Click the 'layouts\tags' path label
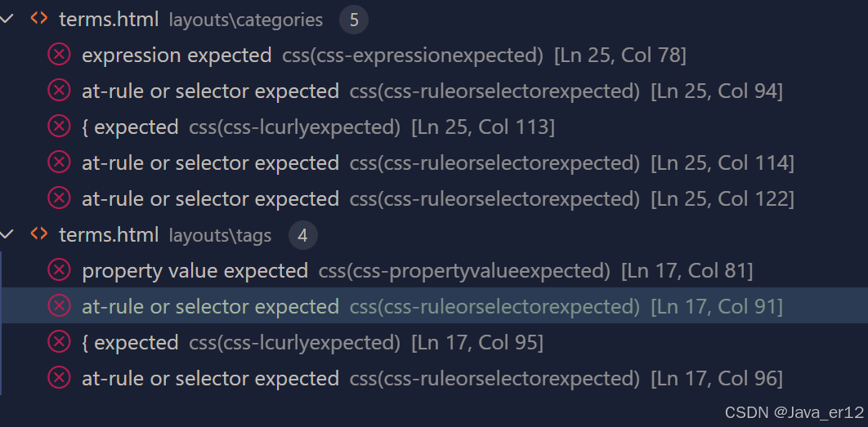 pyautogui.click(x=220, y=236)
